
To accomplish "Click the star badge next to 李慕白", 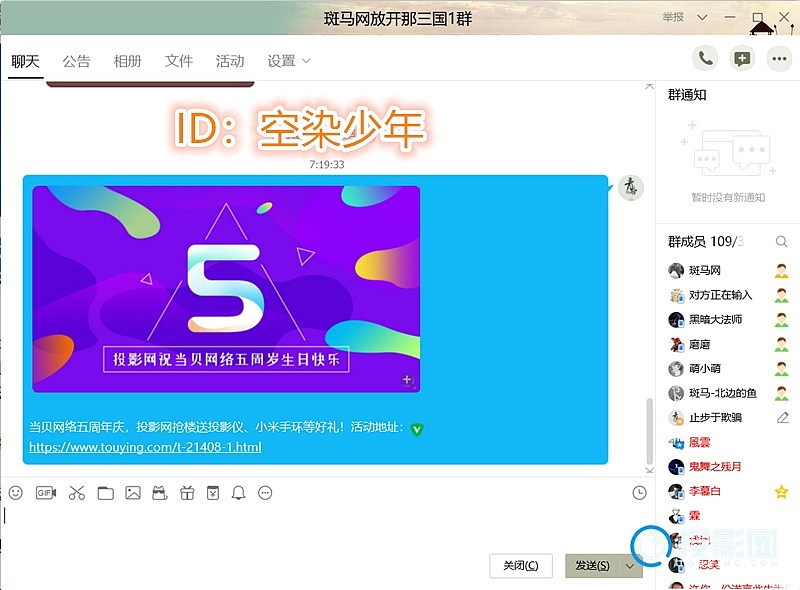I will 781,492.
